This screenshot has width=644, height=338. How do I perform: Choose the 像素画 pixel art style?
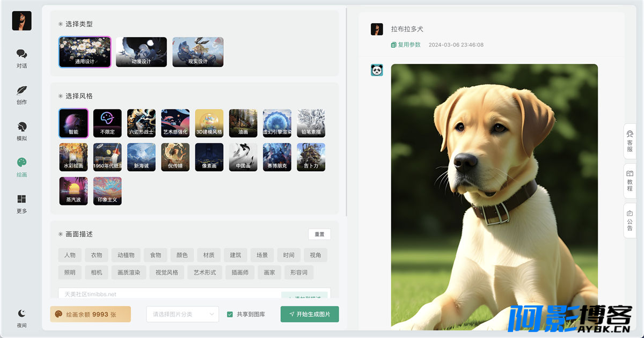pyautogui.click(x=209, y=157)
